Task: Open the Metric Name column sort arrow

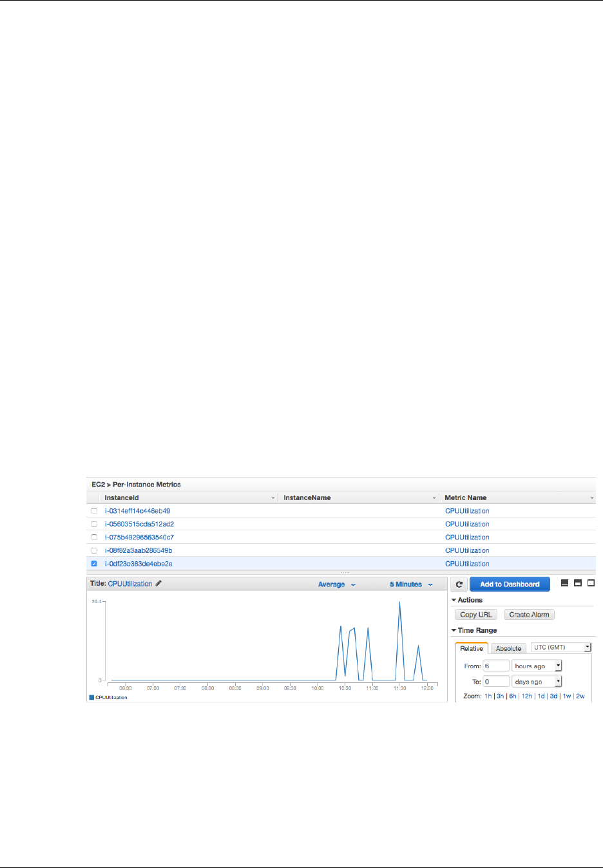Action: pos(592,498)
